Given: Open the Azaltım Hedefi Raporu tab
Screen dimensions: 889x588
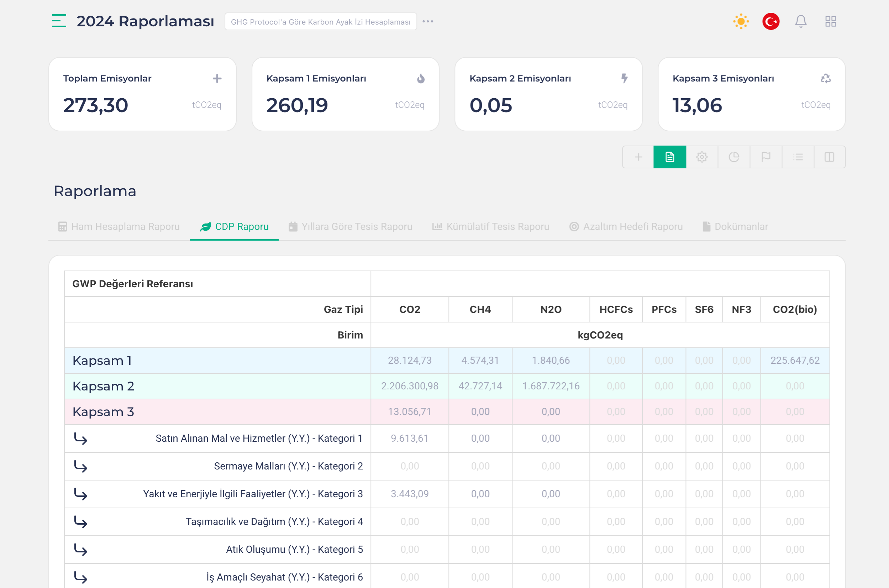Looking at the screenshot, I should click(626, 226).
